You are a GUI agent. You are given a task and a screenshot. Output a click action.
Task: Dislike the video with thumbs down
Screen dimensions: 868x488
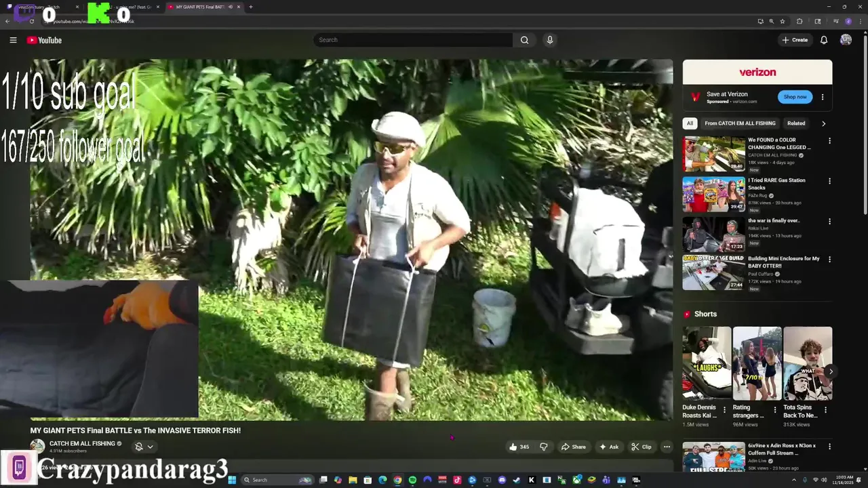click(x=543, y=447)
